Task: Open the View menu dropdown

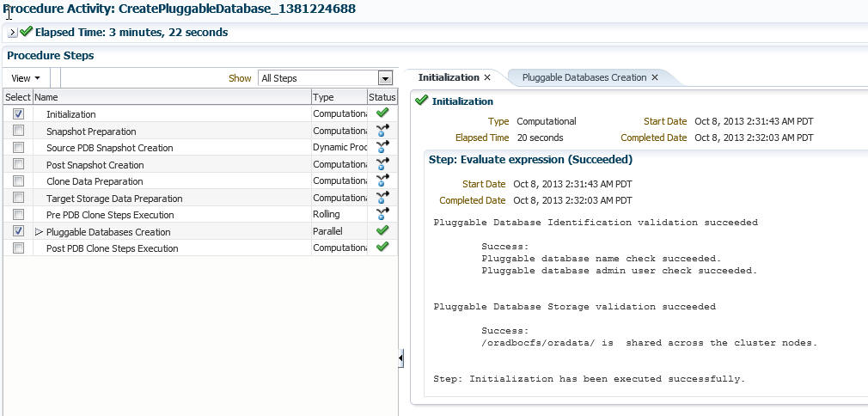Action: [26, 78]
